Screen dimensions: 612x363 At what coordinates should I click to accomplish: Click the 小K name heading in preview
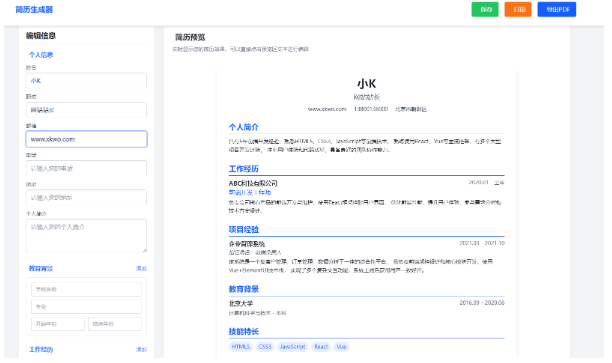(x=366, y=84)
